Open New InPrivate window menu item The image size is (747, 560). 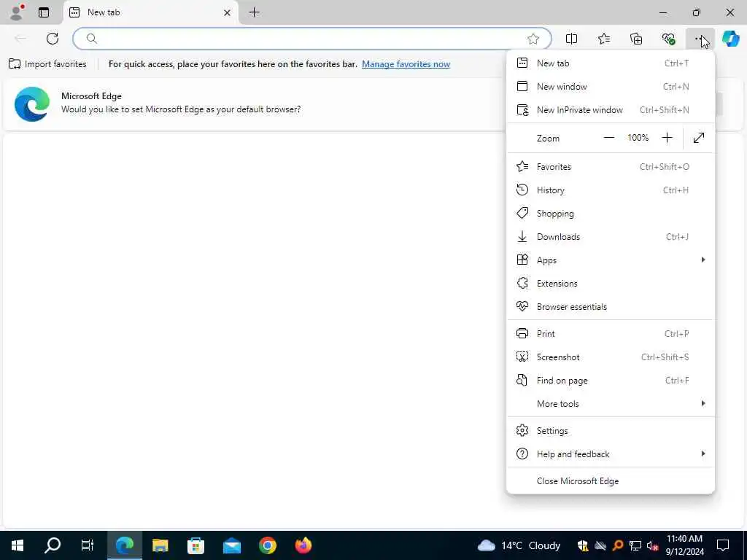pyautogui.click(x=611, y=110)
